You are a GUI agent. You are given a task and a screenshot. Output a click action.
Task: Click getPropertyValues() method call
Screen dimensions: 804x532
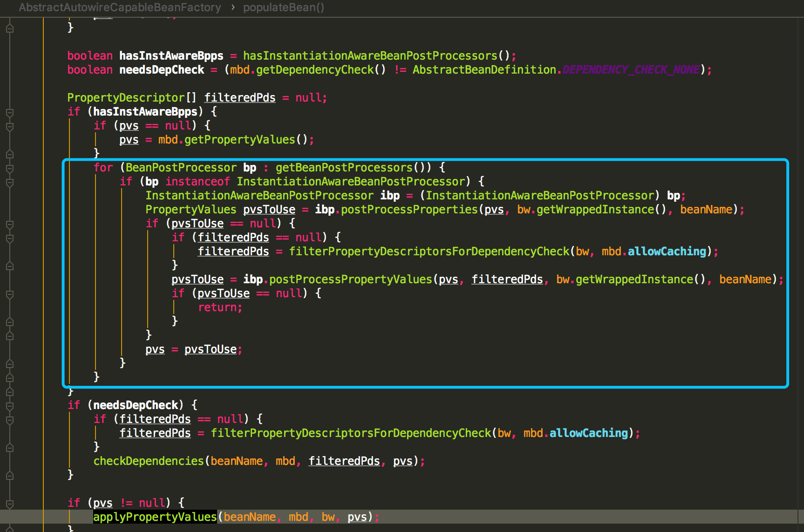coord(246,140)
